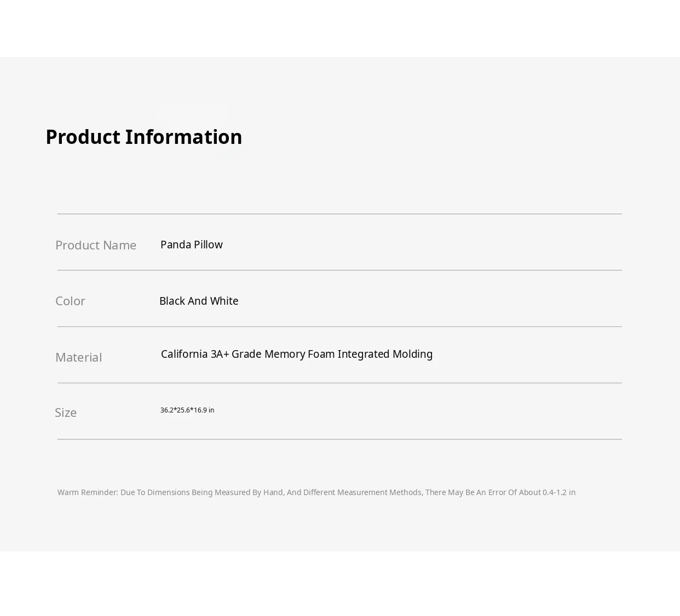This screenshot has height=616, width=680.
Task: Click the Color row label
Action: click(x=70, y=301)
